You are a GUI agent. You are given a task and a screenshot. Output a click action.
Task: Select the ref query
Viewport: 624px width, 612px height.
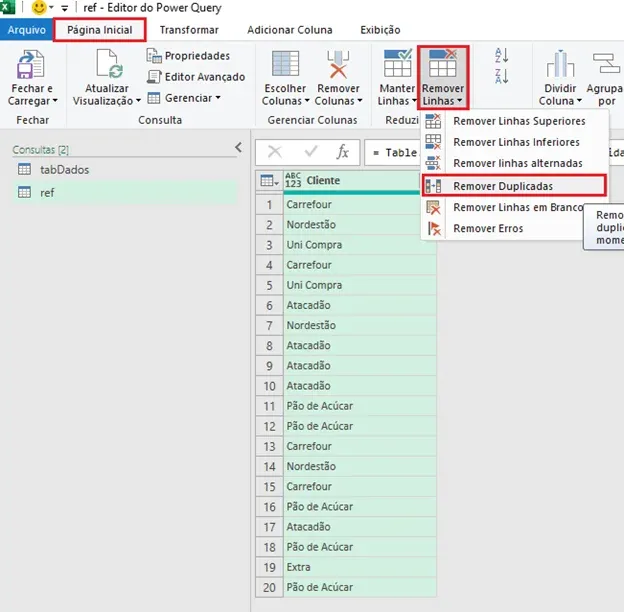pos(125,193)
